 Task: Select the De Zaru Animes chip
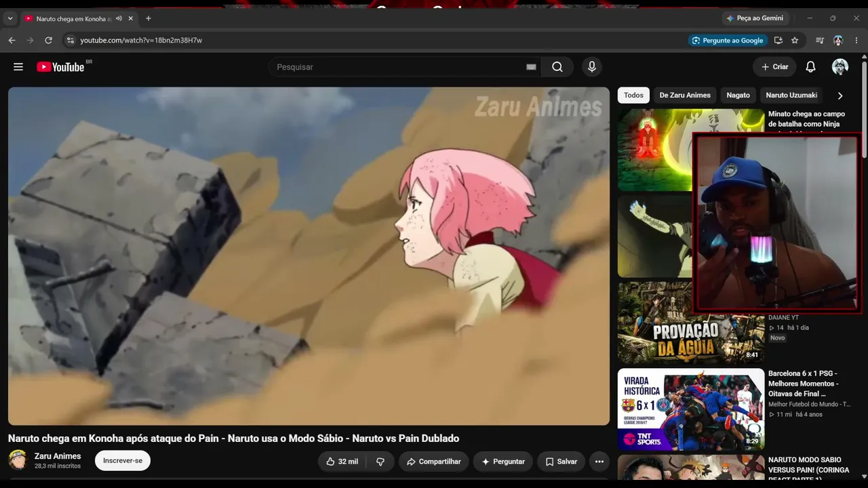(x=685, y=96)
